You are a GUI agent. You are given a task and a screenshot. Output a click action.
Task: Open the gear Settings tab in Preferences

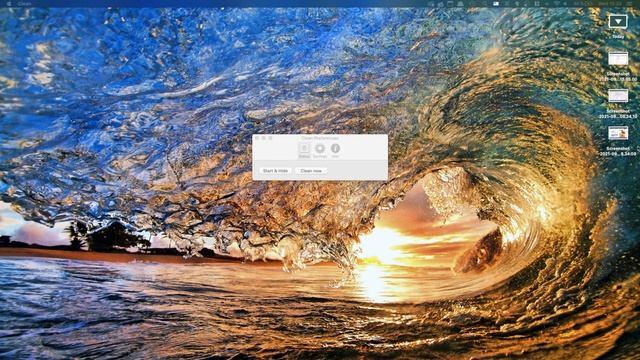point(320,150)
